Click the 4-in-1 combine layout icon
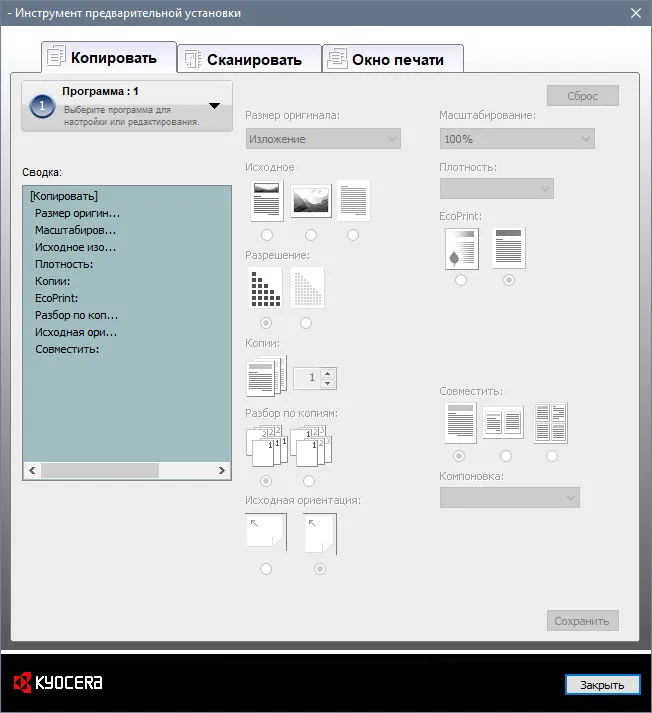The image size is (652, 713). (x=551, y=422)
